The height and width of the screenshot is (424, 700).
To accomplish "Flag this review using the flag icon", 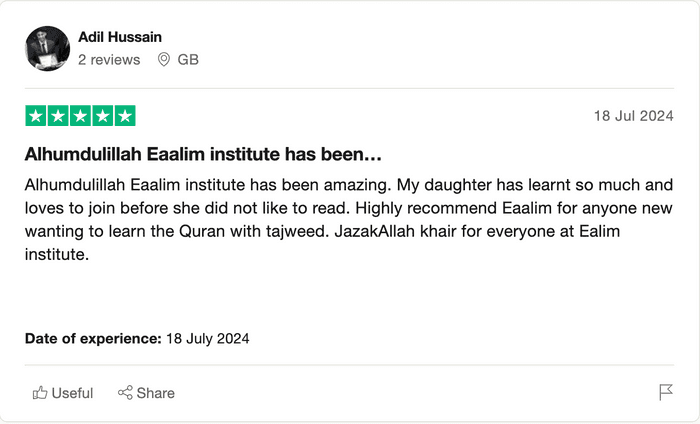I will [x=666, y=392].
